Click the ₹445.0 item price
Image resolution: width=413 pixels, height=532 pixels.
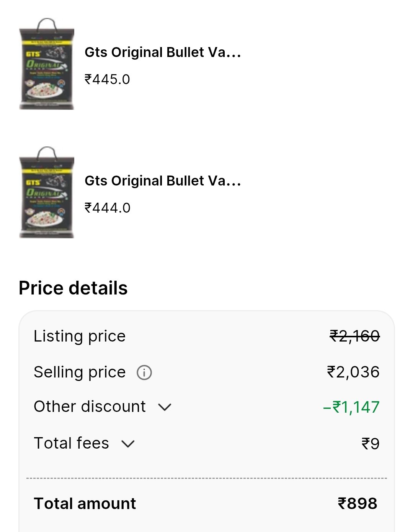[x=107, y=80]
